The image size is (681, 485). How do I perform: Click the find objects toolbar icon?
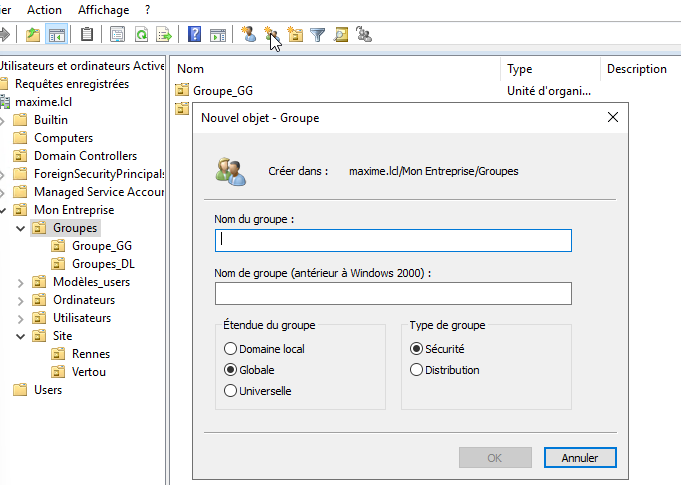point(341,35)
